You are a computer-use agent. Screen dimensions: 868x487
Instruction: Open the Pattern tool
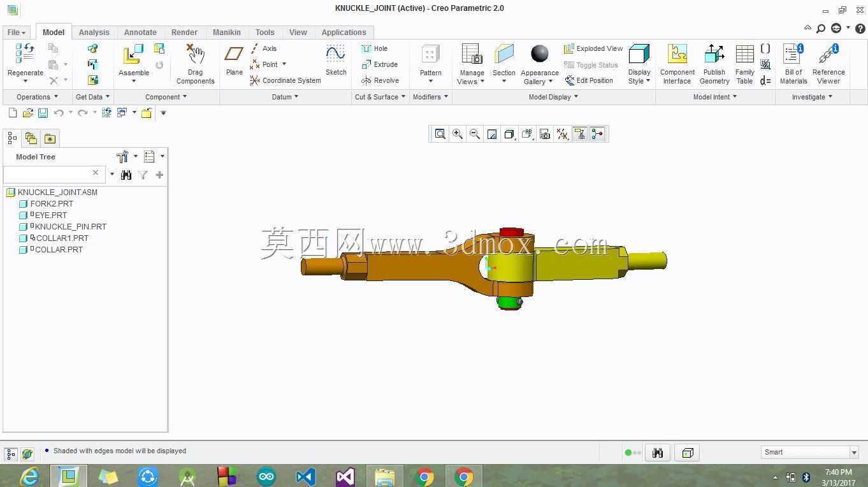click(430, 54)
